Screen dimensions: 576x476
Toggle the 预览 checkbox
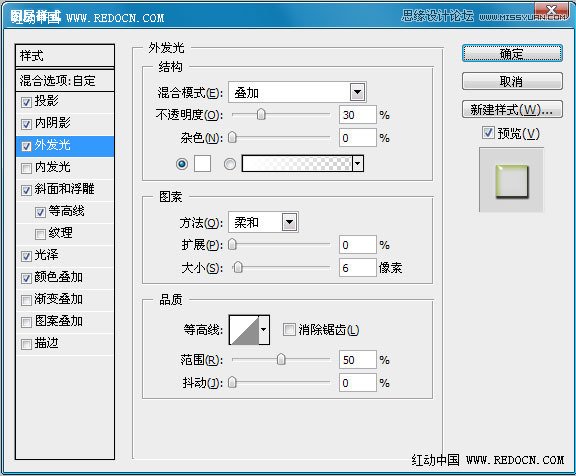click(x=488, y=133)
